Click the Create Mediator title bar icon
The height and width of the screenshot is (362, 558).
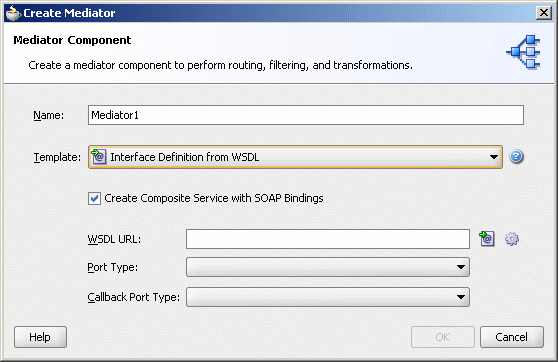(x=13, y=13)
